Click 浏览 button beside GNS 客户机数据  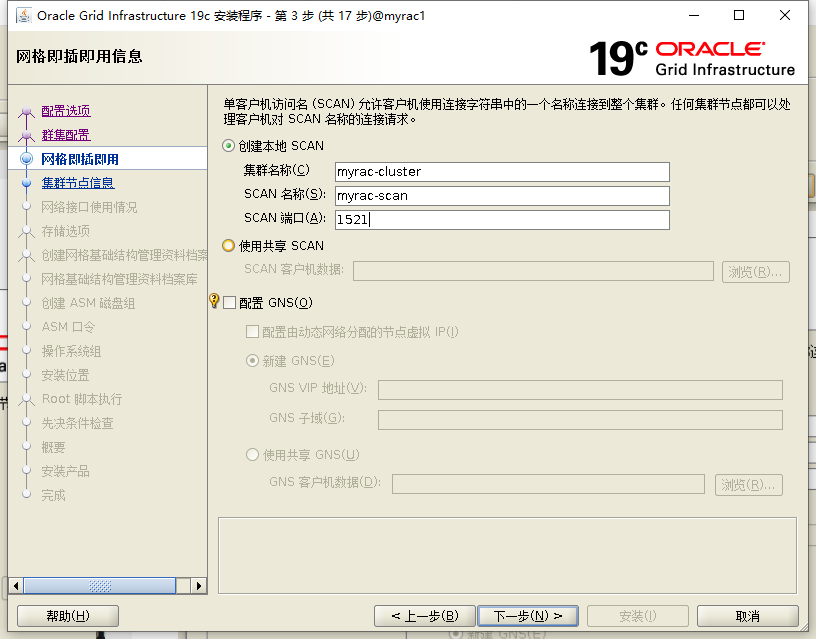pyautogui.click(x=749, y=485)
